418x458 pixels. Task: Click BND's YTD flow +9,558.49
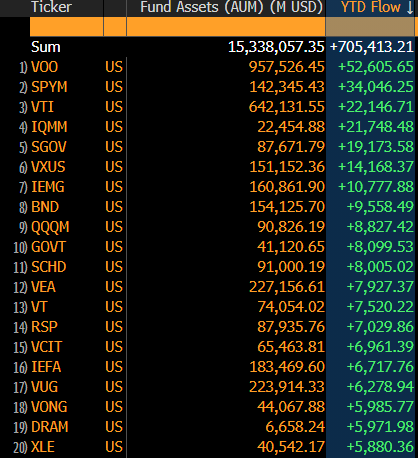click(x=380, y=207)
